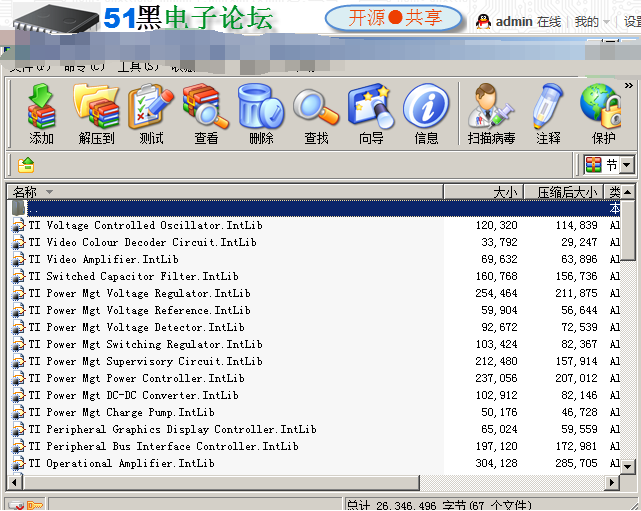The width and height of the screenshot is (641, 511).
Task: Run the 测试 (Test) archive tool
Action: (151, 113)
